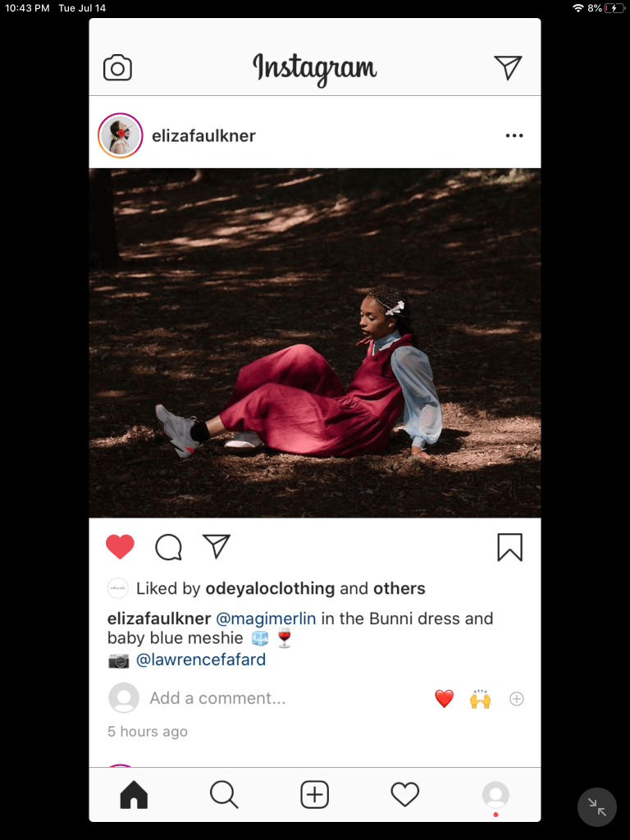Switch to the Search tab
This screenshot has width=630, height=840.
[224, 794]
